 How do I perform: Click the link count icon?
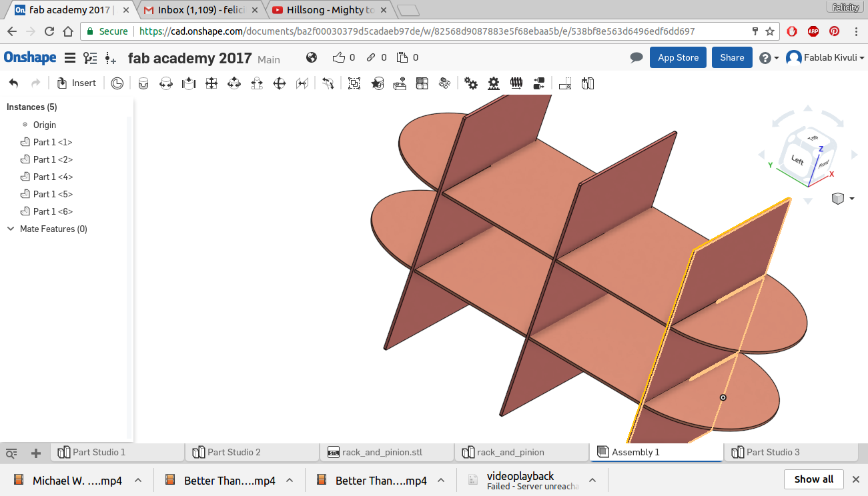(x=371, y=57)
